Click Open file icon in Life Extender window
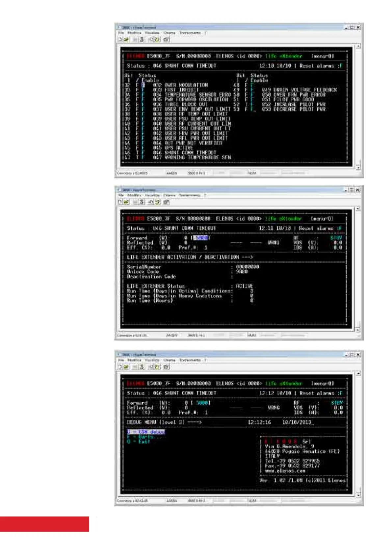392x554 pixels. click(126, 202)
